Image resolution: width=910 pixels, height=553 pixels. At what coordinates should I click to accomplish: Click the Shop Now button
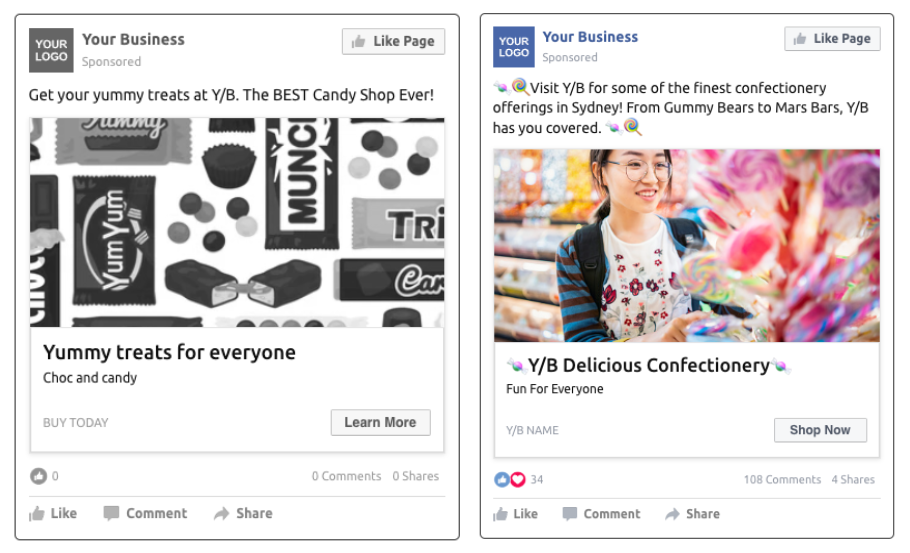coord(820,430)
